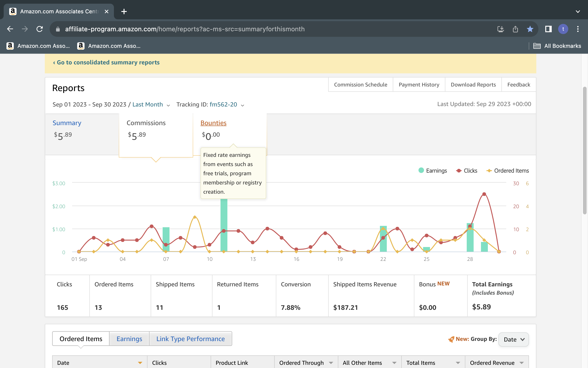The width and height of the screenshot is (588, 368).
Task: Open a new browser tab
Action: pyautogui.click(x=124, y=11)
